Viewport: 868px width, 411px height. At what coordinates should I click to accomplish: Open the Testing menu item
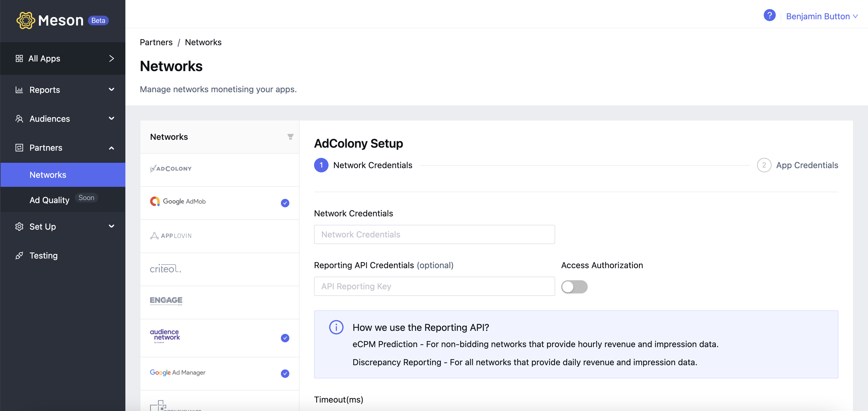click(63, 255)
